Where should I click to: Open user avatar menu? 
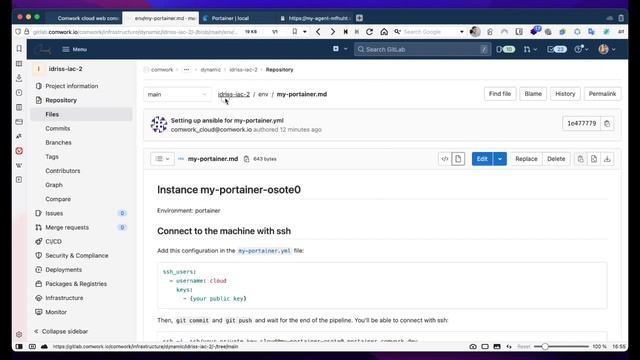[607, 49]
